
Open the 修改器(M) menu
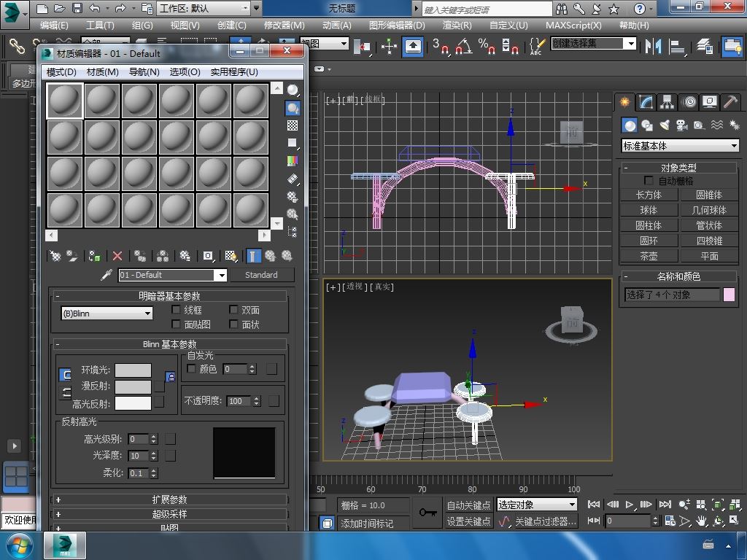pos(285,26)
